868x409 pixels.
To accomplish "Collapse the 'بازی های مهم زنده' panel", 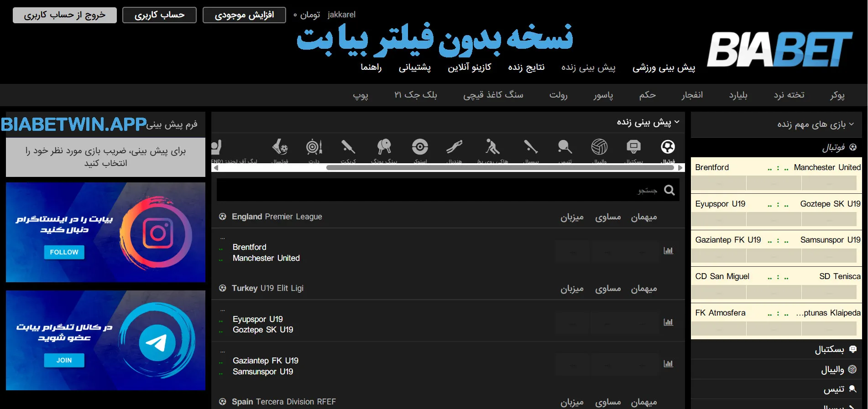I will (852, 124).
